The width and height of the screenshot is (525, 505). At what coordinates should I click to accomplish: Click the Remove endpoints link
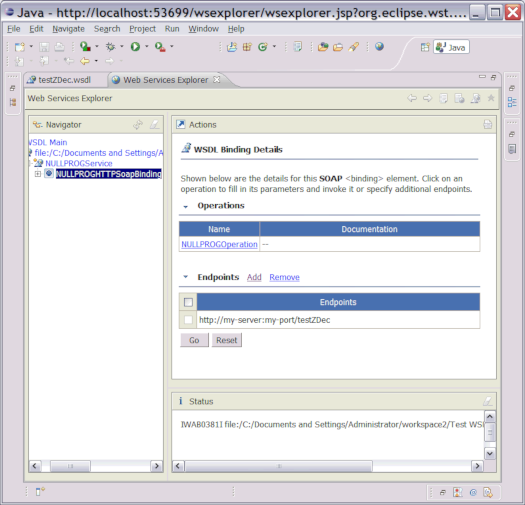click(284, 277)
